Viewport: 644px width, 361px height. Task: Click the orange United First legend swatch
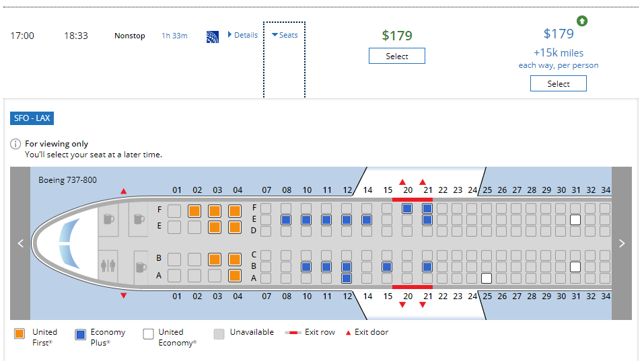pyautogui.click(x=20, y=333)
